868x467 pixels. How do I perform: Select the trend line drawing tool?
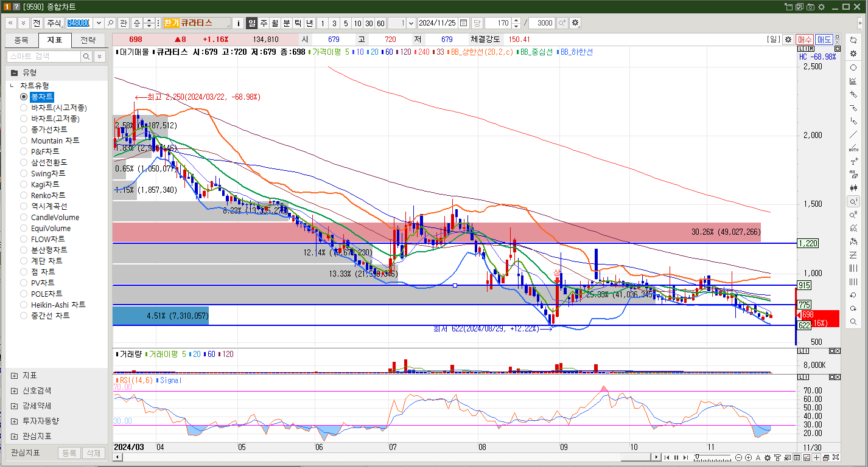click(853, 134)
